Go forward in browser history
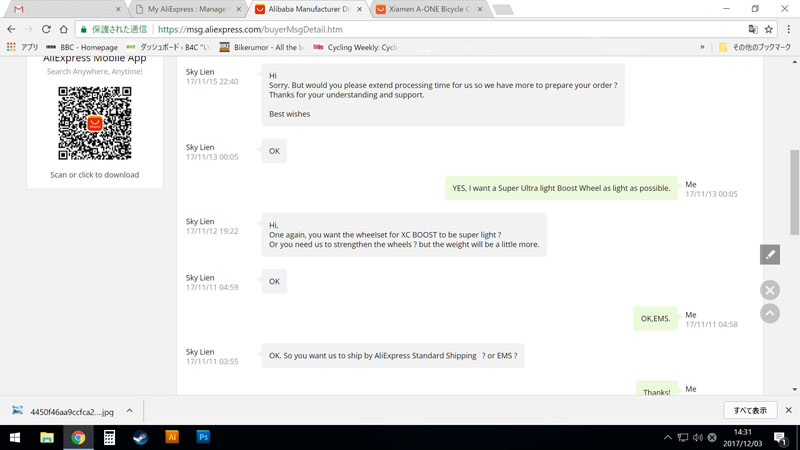This screenshot has height=450, width=800. point(29,29)
